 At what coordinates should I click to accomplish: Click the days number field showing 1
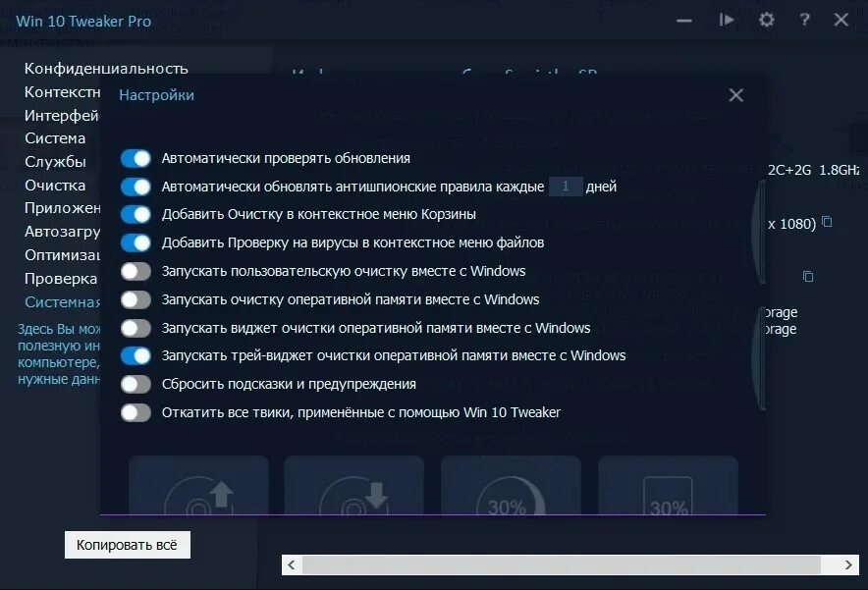pos(566,187)
